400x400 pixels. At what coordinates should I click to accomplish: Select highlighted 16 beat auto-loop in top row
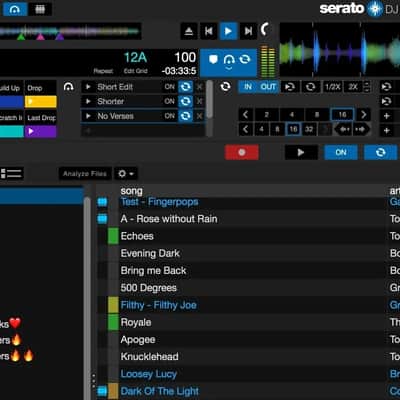coord(343,115)
